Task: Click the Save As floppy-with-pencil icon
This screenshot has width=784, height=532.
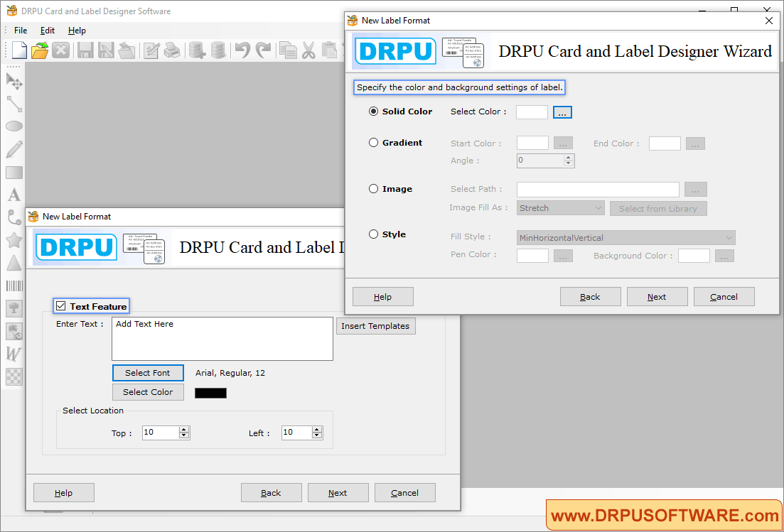Action: pos(106,50)
